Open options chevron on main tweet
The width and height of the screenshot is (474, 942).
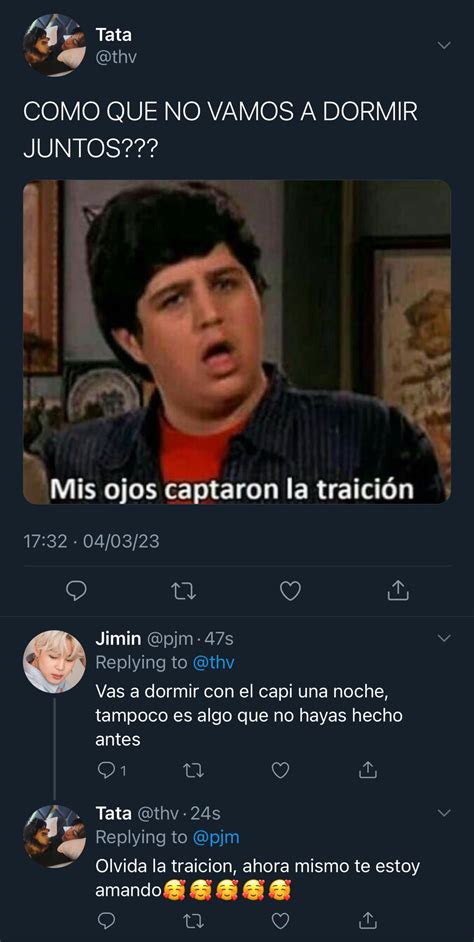point(443,45)
